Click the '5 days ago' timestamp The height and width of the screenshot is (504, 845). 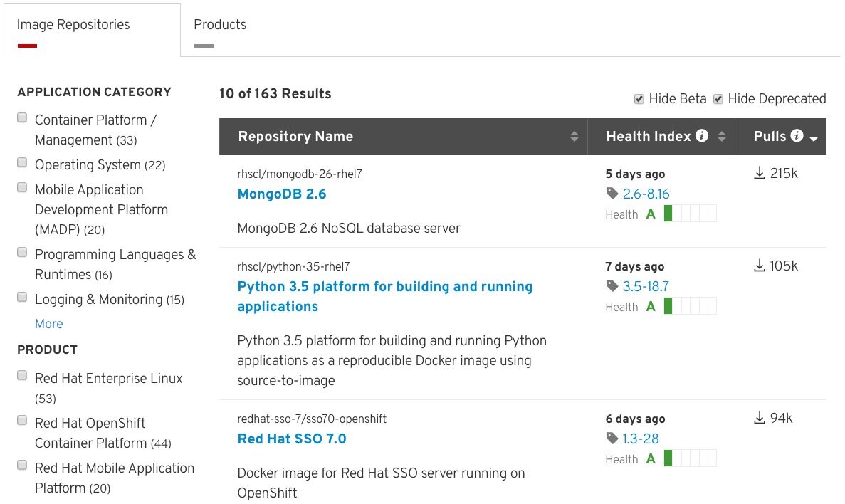tap(635, 174)
